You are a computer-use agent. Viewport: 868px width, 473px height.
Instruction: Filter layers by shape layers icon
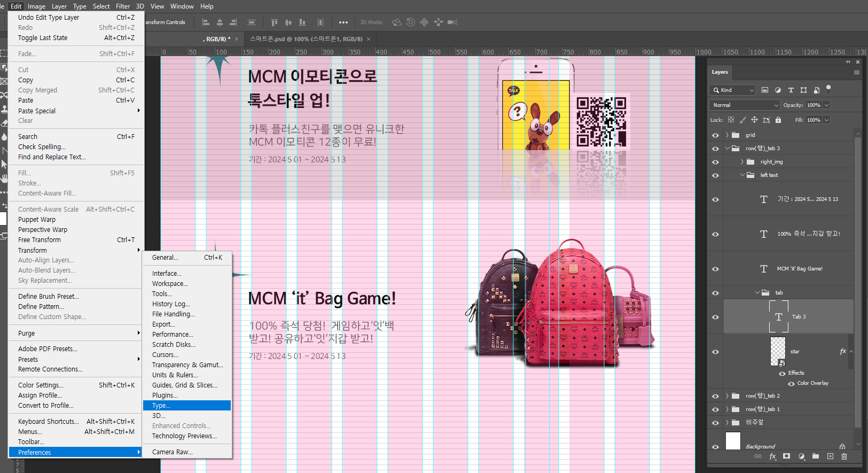click(803, 90)
